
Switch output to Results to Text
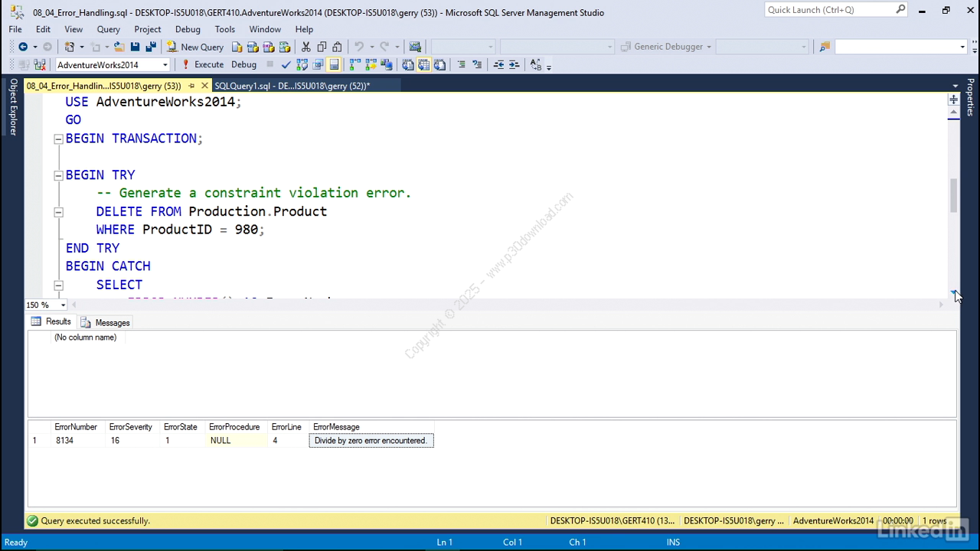tap(407, 65)
